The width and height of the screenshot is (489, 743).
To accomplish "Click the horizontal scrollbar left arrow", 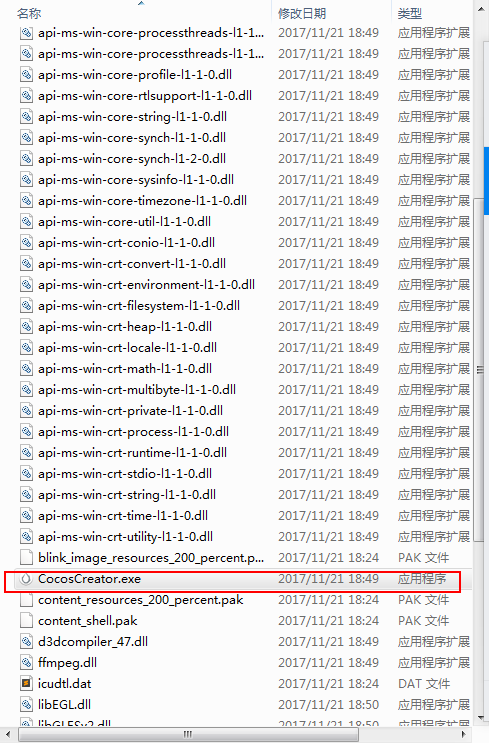I will click(9, 734).
